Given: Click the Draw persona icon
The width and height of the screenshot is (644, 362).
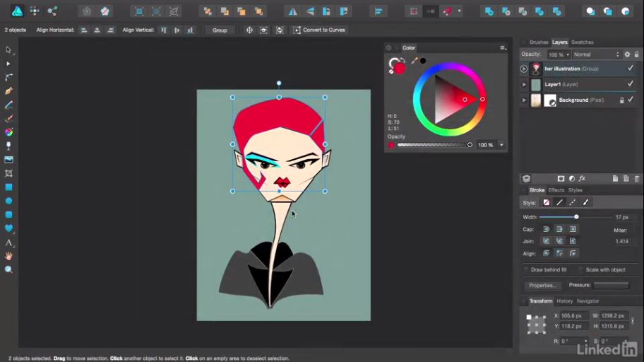Looking at the screenshot, I should (x=17, y=11).
